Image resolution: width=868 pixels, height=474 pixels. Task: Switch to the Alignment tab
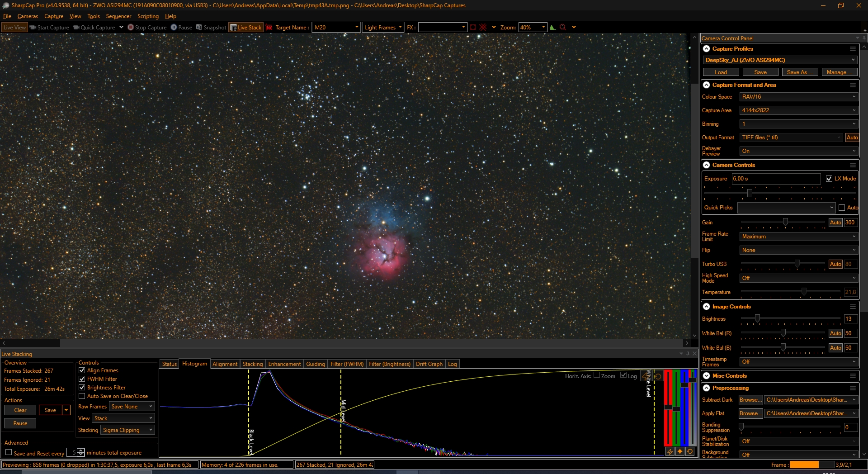point(225,364)
